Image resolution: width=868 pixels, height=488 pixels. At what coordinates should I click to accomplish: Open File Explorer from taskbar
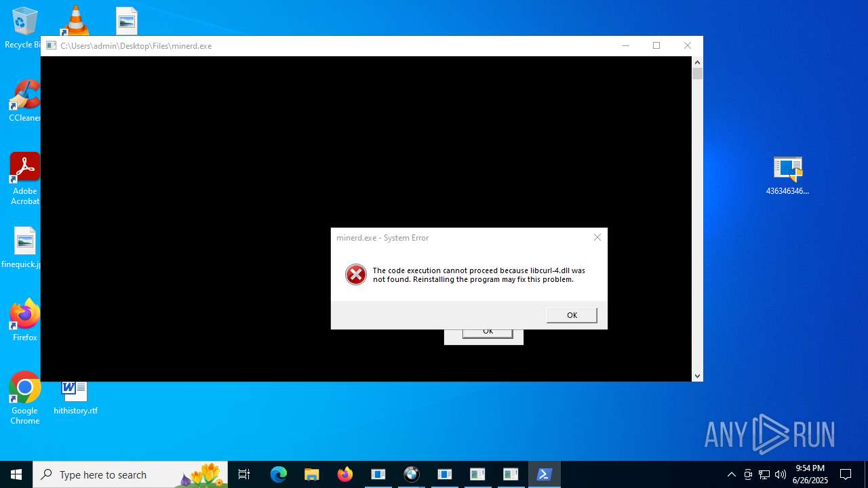[x=311, y=474]
